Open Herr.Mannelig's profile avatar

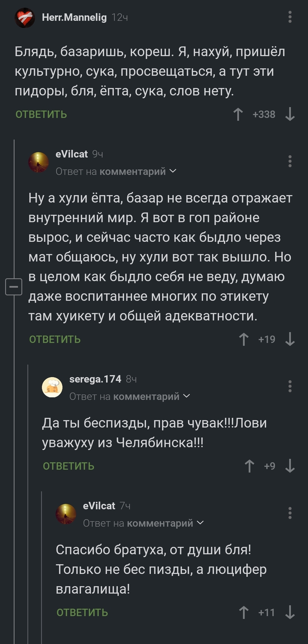25,18
